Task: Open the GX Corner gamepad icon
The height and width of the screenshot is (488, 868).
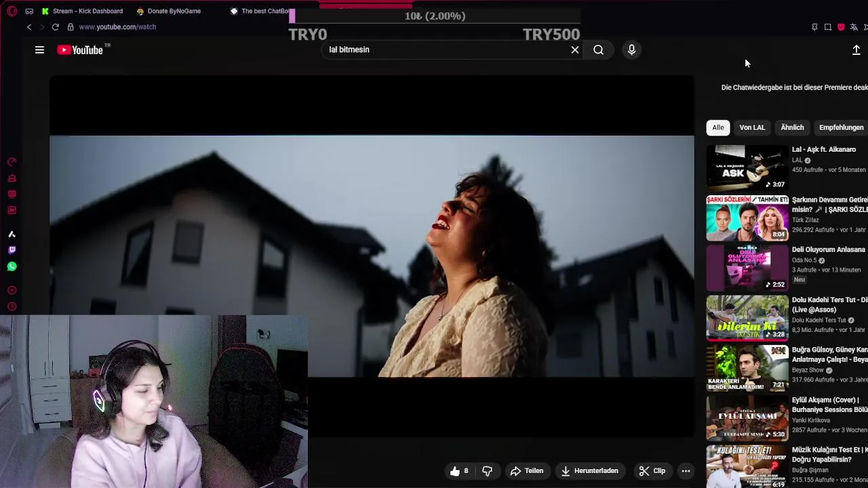Action: click(29, 11)
